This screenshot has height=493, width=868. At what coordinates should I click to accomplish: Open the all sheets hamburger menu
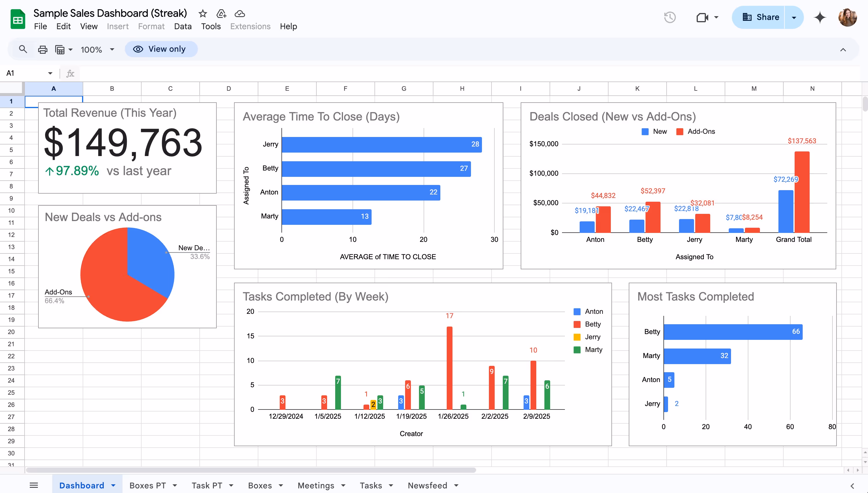click(x=34, y=485)
